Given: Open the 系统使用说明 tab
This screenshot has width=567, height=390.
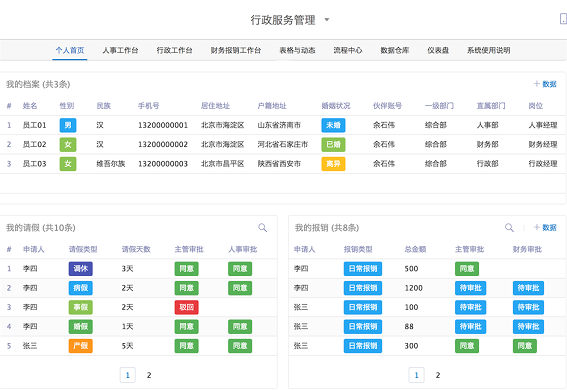Looking at the screenshot, I should tap(489, 50).
